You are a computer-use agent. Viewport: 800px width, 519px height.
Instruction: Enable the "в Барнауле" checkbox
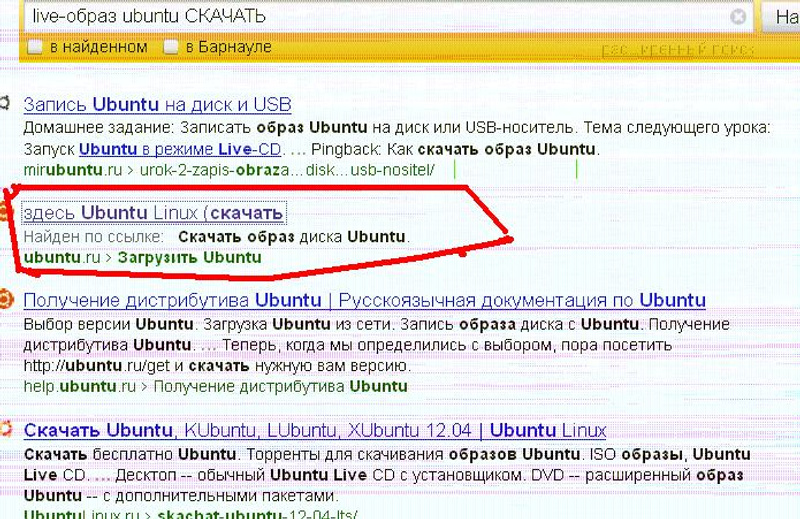pos(170,47)
